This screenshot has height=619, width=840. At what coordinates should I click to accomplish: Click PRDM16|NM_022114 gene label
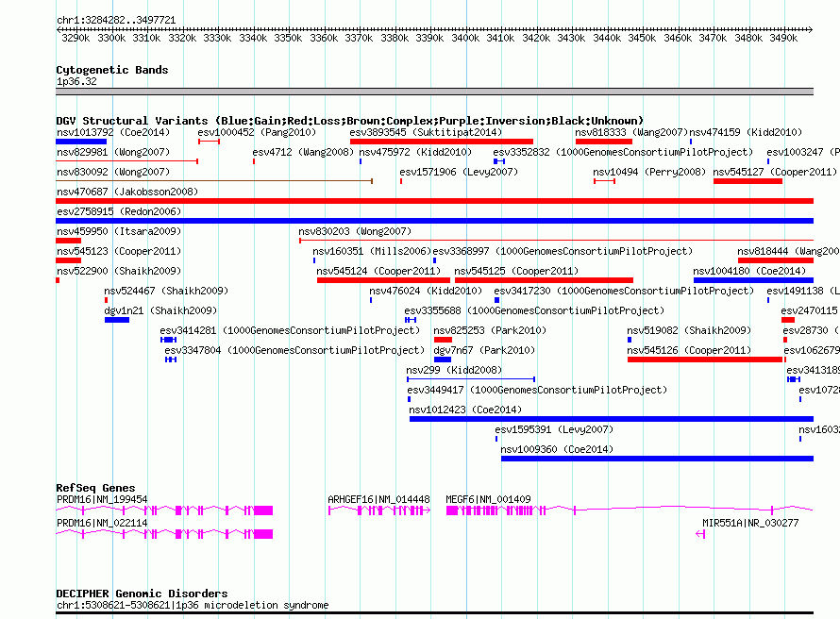pyautogui.click(x=102, y=523)
